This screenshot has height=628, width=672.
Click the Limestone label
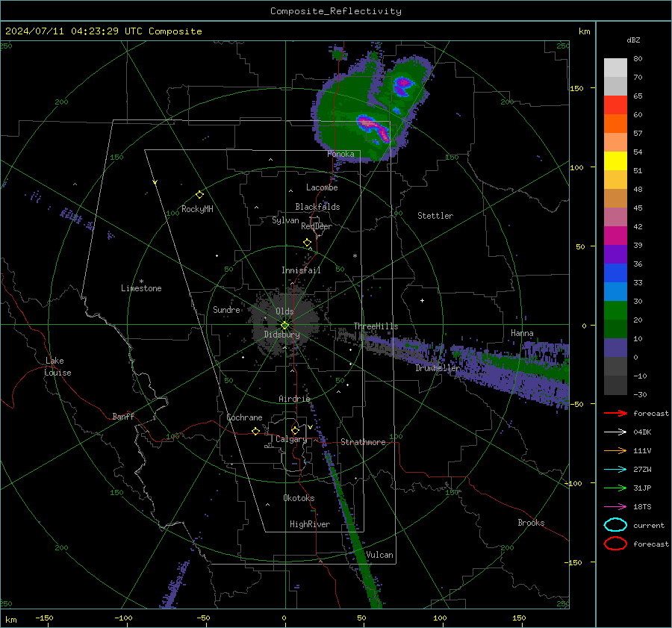pyautogui.click(x=141, y=288)
